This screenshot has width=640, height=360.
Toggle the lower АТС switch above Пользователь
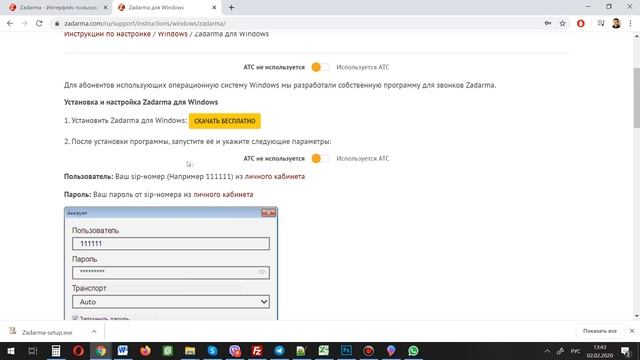click(x=320, y=158)
